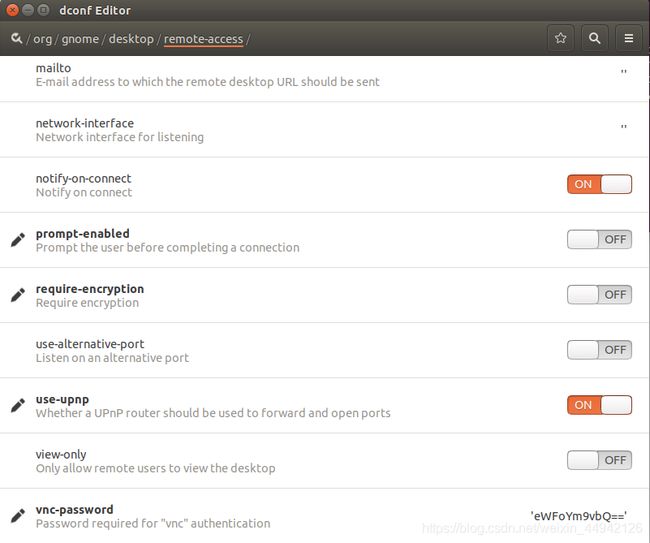Disable the notify-on-connect switch
This screenshot has width=650, height=543.
click(599, 184)
